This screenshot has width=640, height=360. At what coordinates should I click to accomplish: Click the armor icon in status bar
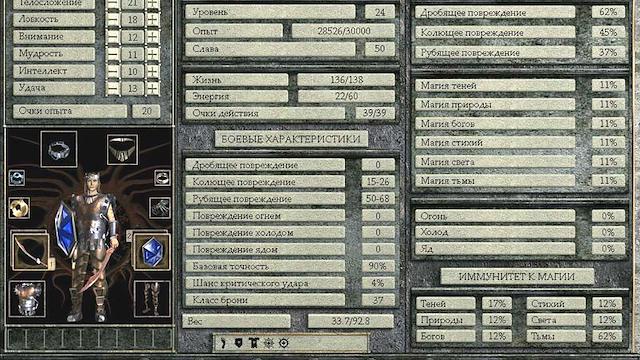click(x=253, y=343)
